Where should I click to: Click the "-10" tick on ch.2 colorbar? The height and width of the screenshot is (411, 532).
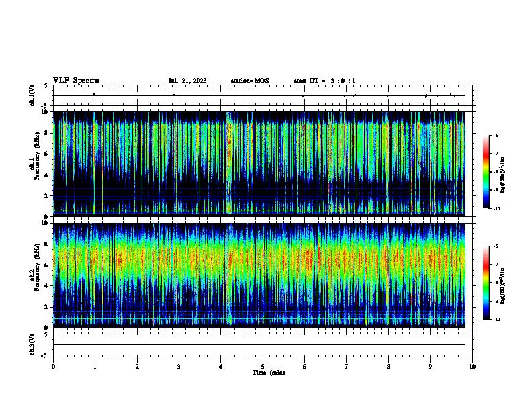point(497,320)
